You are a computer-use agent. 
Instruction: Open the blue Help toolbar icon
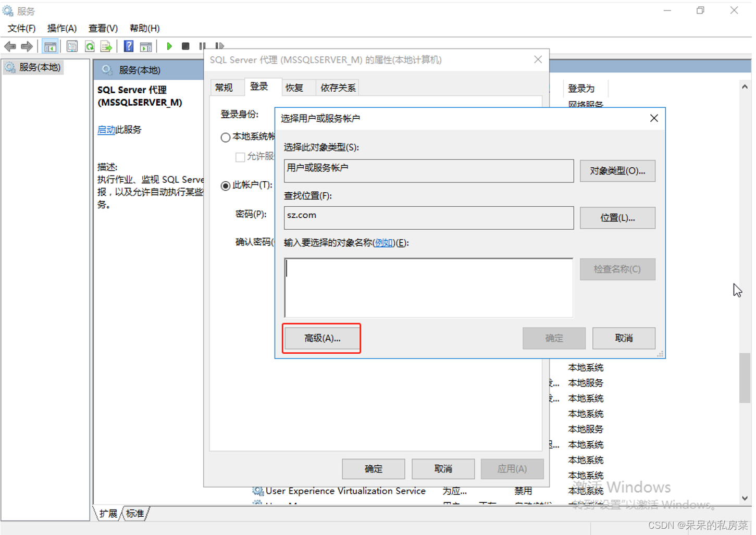(129, 46)
